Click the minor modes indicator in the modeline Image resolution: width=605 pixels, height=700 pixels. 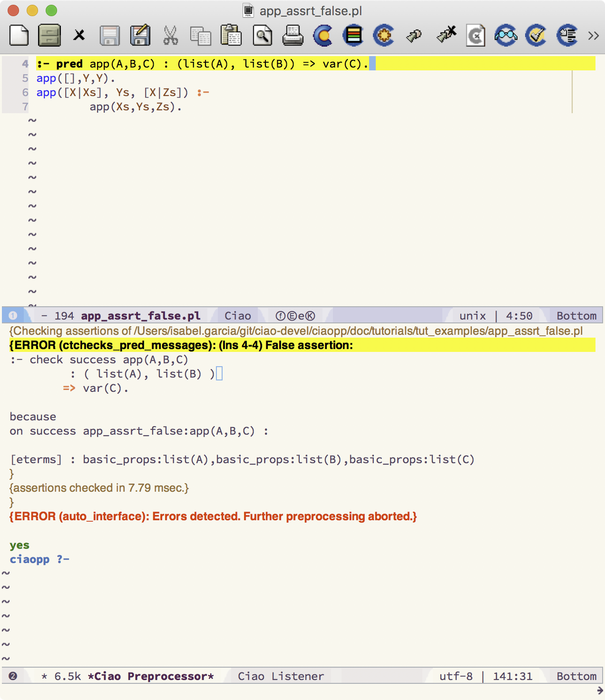coord(295,316)
